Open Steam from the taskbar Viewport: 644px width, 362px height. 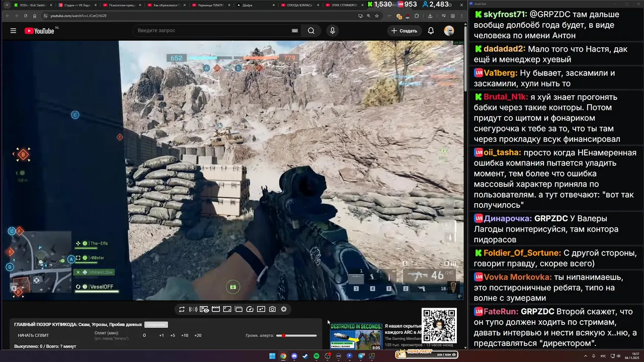click(x=305, y=356)
